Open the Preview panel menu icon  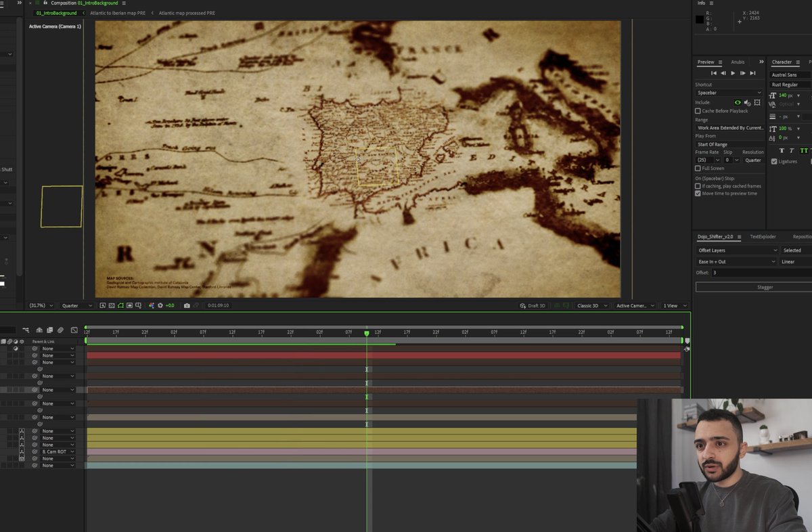(x=720, y=62)
